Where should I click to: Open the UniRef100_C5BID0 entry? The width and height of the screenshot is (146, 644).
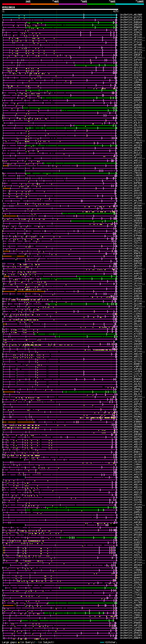[131, 173]
